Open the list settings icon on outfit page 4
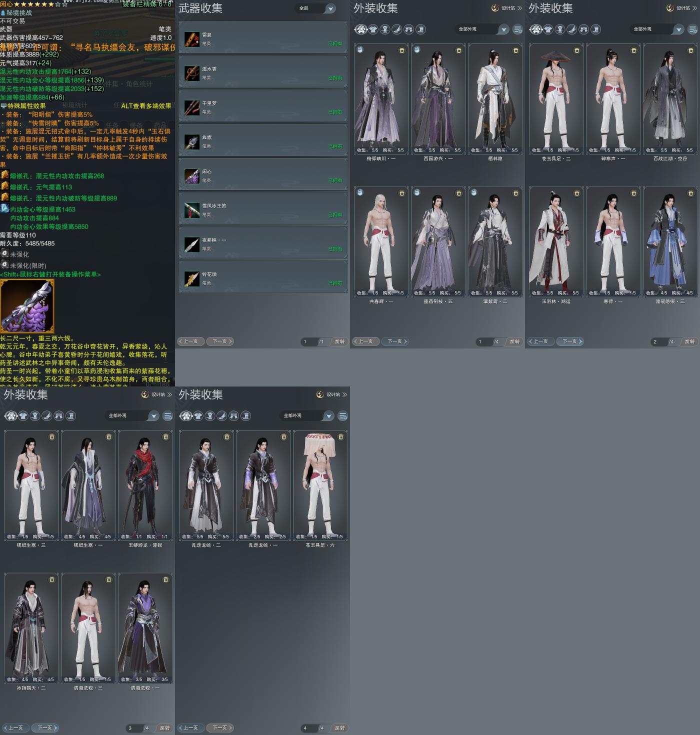 [343, 416]
